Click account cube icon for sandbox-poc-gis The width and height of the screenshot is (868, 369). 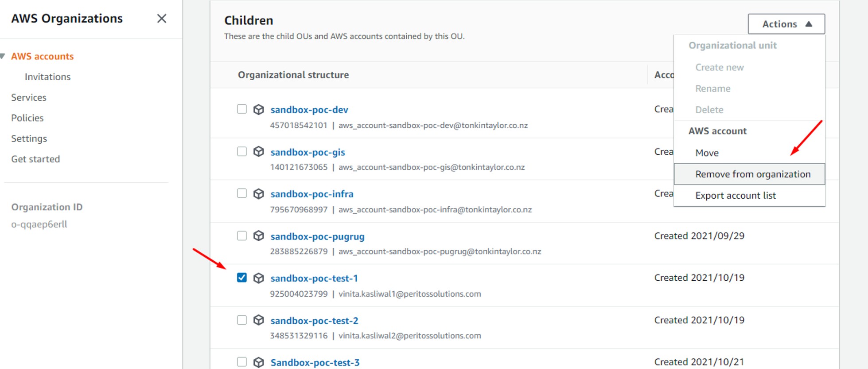pos(259,152)
